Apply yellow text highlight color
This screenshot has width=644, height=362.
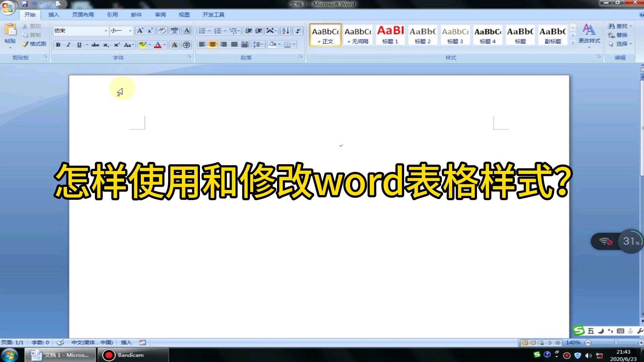143,45
